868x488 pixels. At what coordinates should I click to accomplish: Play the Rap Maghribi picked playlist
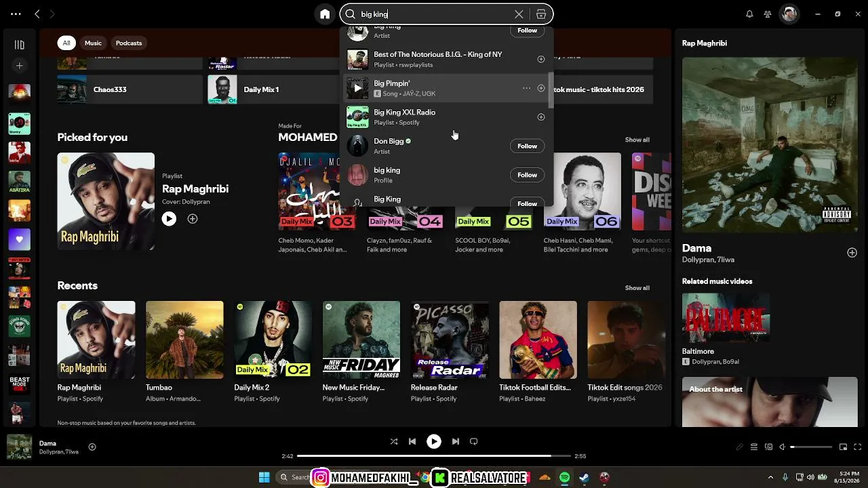[x=169, y=219]
